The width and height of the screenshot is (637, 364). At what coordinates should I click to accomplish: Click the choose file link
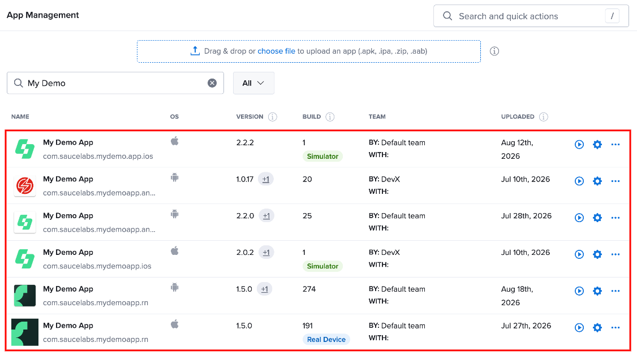276,51
